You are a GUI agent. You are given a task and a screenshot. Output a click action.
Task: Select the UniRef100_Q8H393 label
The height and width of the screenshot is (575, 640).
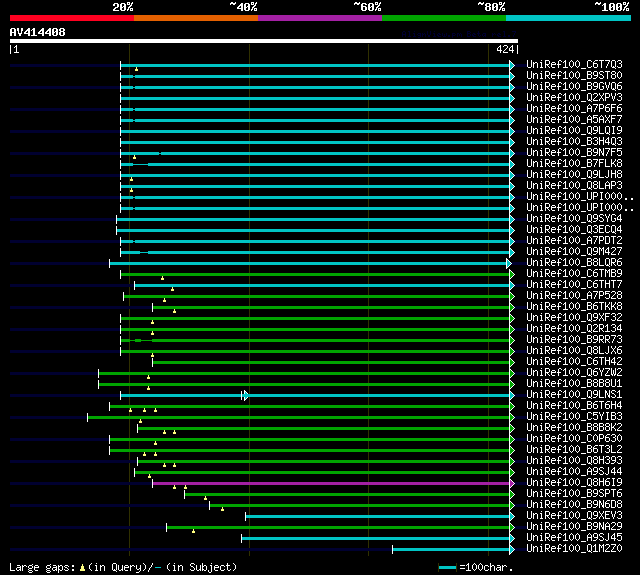tap(574, 461)
